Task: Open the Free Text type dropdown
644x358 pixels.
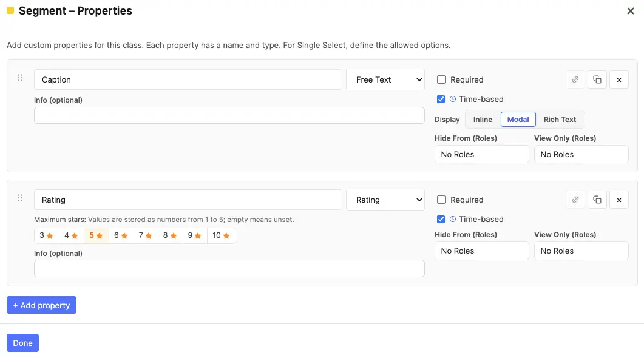Action: click(x=385, y=79)
